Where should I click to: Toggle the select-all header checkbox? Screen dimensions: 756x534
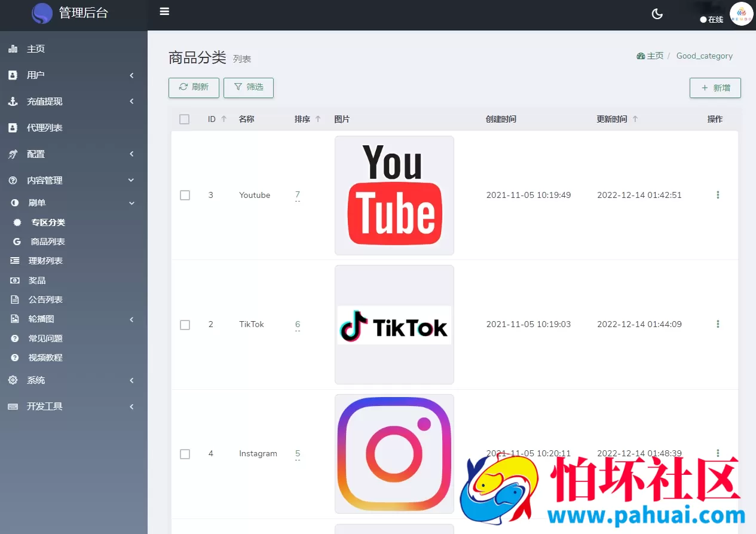(184, 119)
